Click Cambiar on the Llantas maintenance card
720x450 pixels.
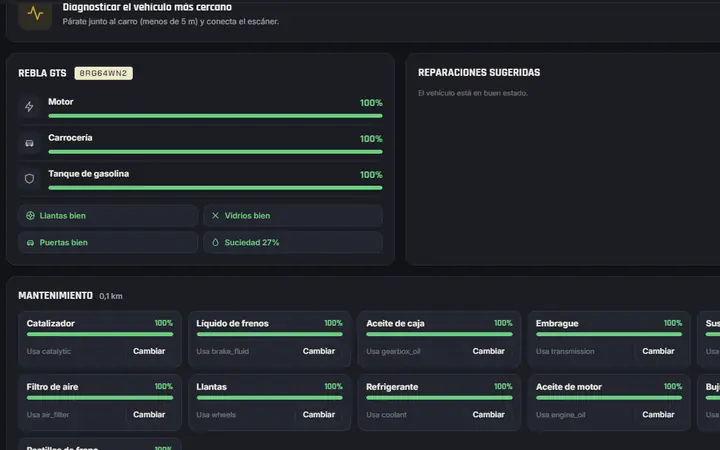(319, 414)
